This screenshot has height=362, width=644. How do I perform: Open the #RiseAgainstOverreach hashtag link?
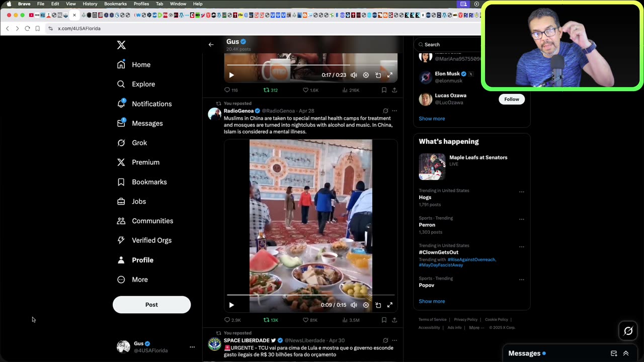tap(471, 259)
